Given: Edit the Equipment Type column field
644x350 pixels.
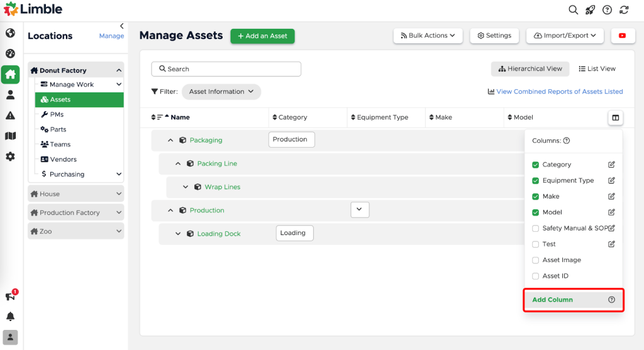Looking at the screenshot, I should point(611,180).
